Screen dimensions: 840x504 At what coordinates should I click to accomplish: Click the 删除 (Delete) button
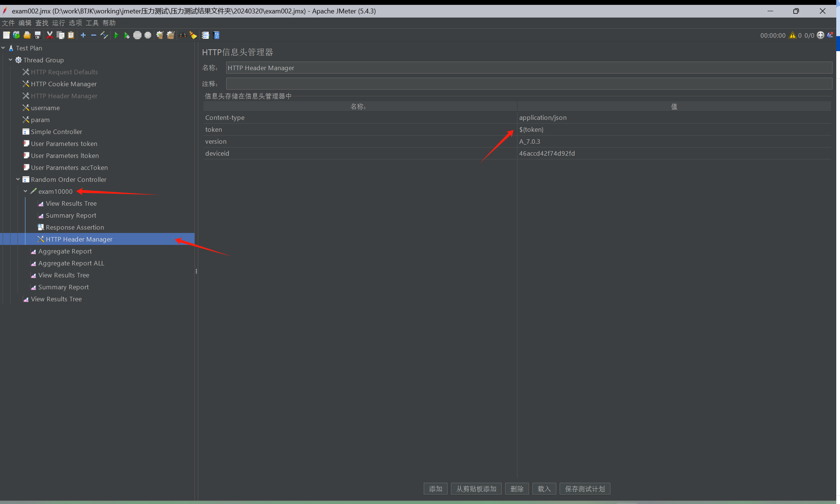click(517, 489)
